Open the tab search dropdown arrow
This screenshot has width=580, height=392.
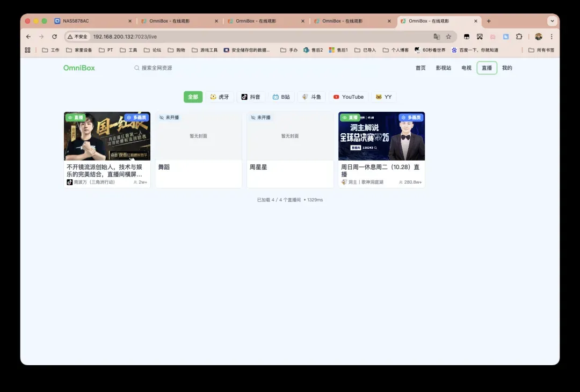(x=552, y=21)
